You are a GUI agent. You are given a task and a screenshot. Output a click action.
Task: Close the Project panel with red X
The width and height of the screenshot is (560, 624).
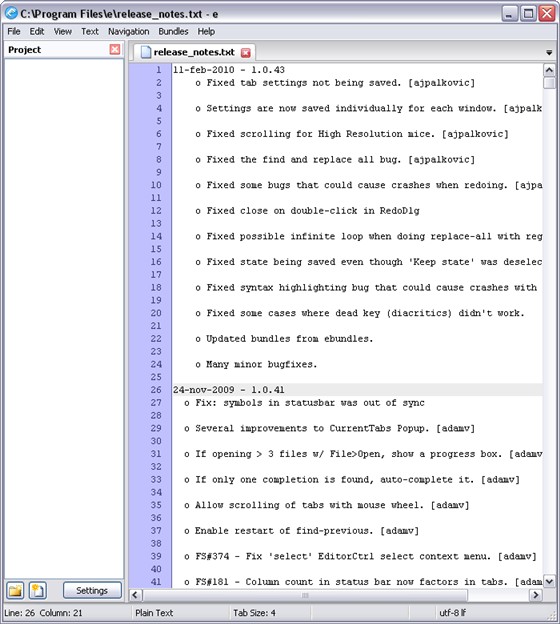click(115, 49)
